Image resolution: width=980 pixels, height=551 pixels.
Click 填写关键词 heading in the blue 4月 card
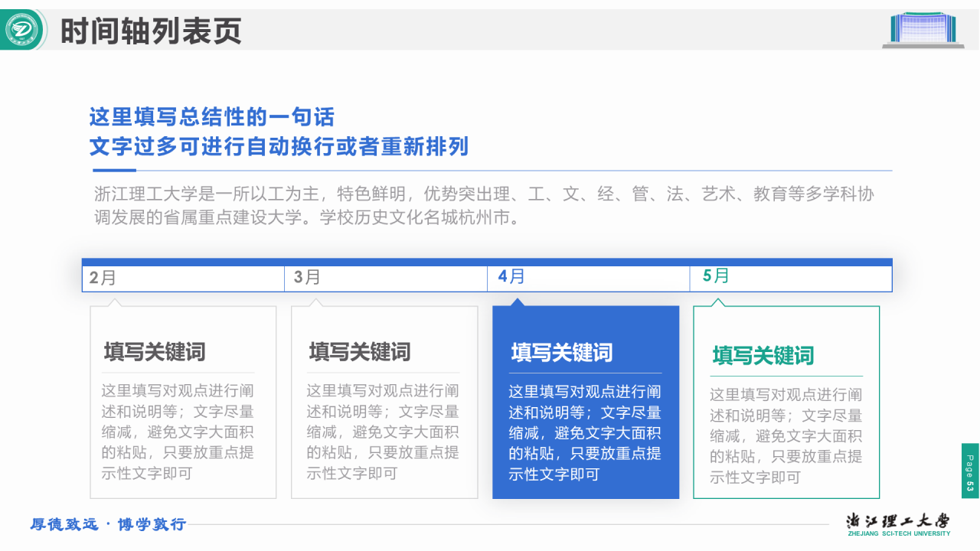point(562,353)
